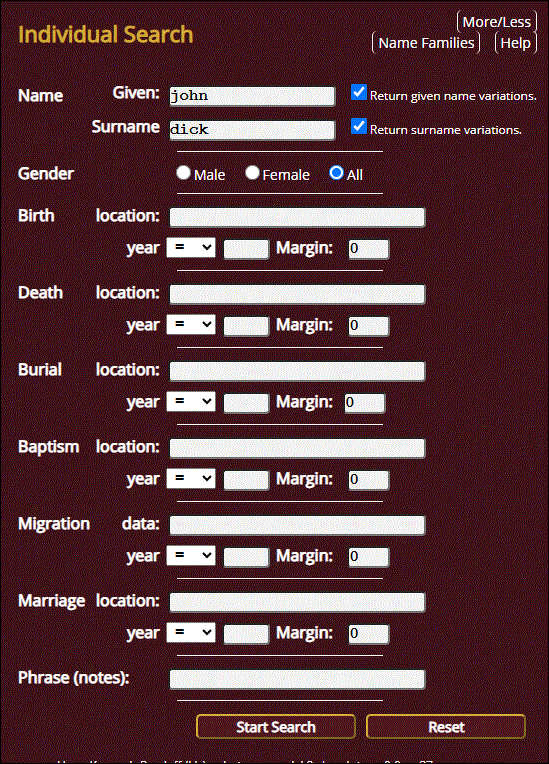Screen dimensions: 549x764
Task: Select the All gender radio button
Action: (x=336, y=172)
